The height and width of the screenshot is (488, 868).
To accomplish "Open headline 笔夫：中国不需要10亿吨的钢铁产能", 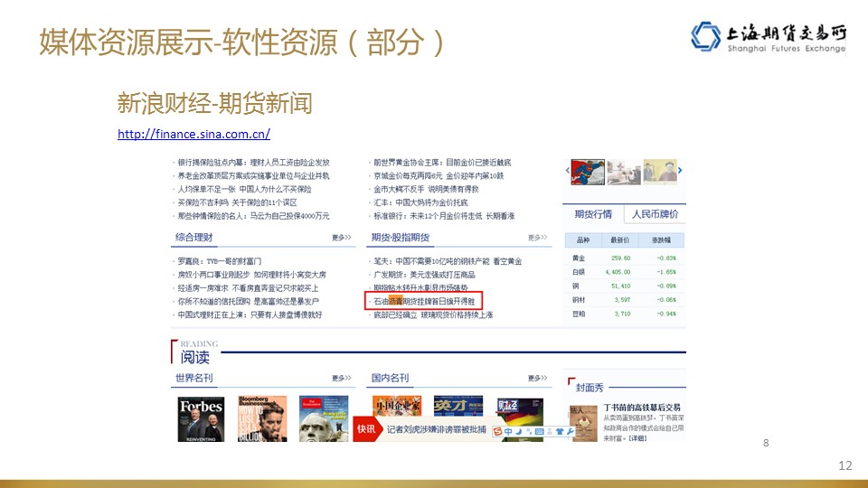I will 448,261.
